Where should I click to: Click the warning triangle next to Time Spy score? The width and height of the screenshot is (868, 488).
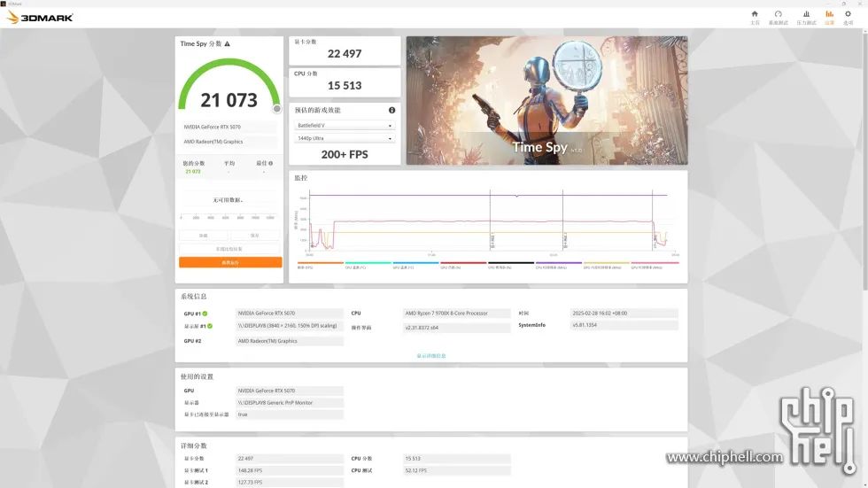[x=227, y=43]
